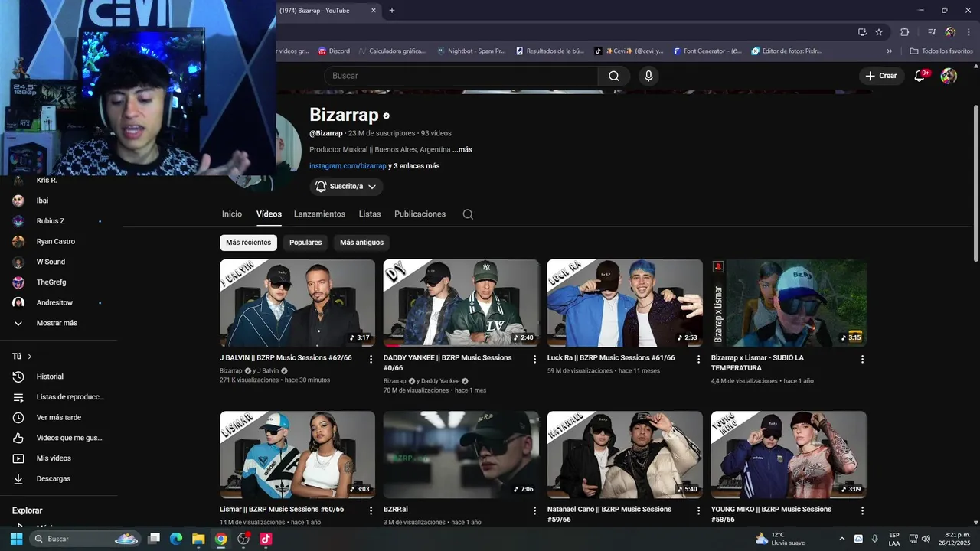Open y 3 enlaces más link
The image size is (980, 551).
[x=413, y=166]
